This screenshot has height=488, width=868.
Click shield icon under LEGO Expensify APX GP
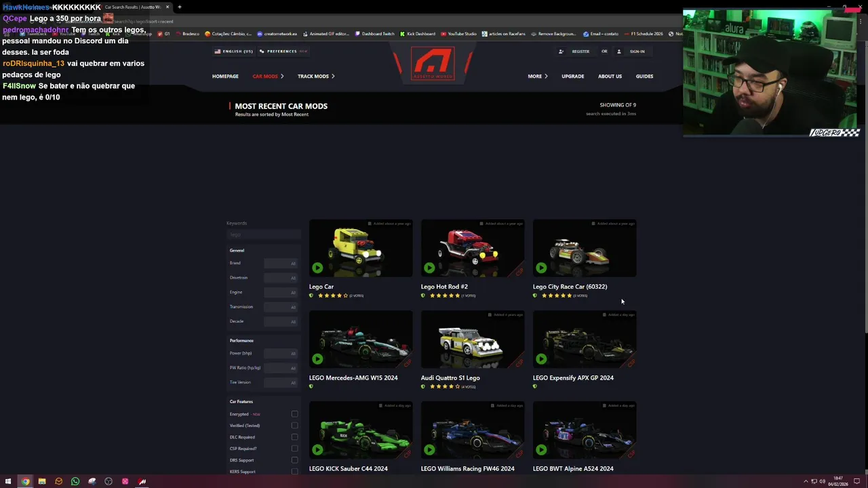pyautogui.click(x=535, y=386)
